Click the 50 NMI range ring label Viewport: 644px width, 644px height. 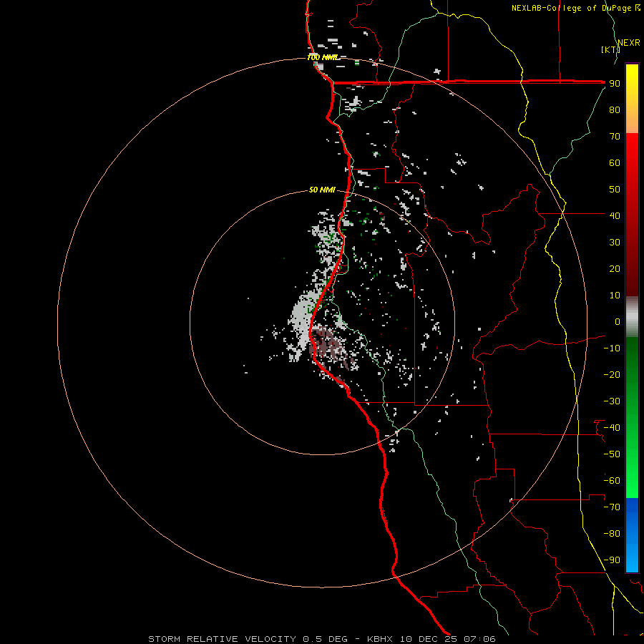322,190
